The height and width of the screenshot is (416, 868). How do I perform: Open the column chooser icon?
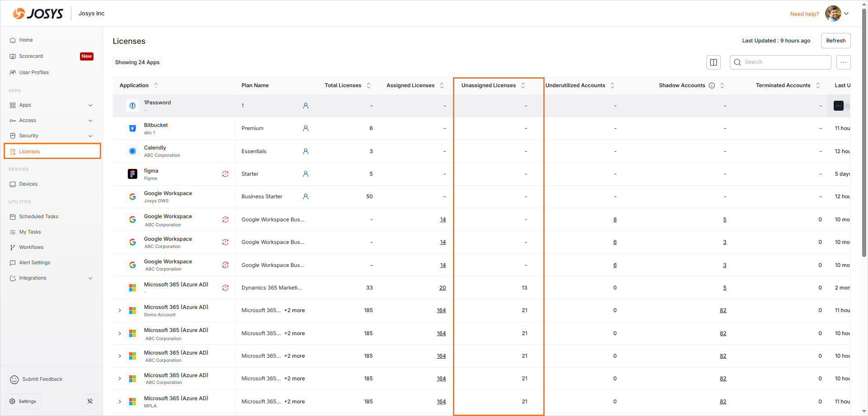714,62
